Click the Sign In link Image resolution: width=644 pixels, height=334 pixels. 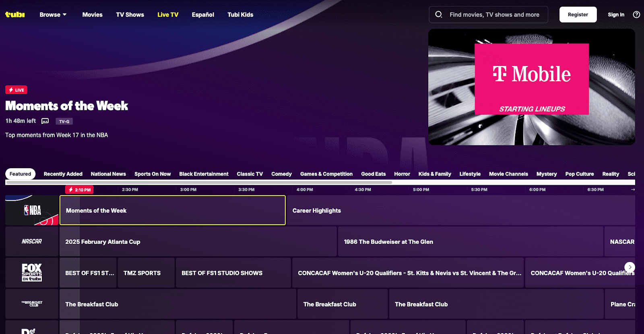click(x=616, y=14)
